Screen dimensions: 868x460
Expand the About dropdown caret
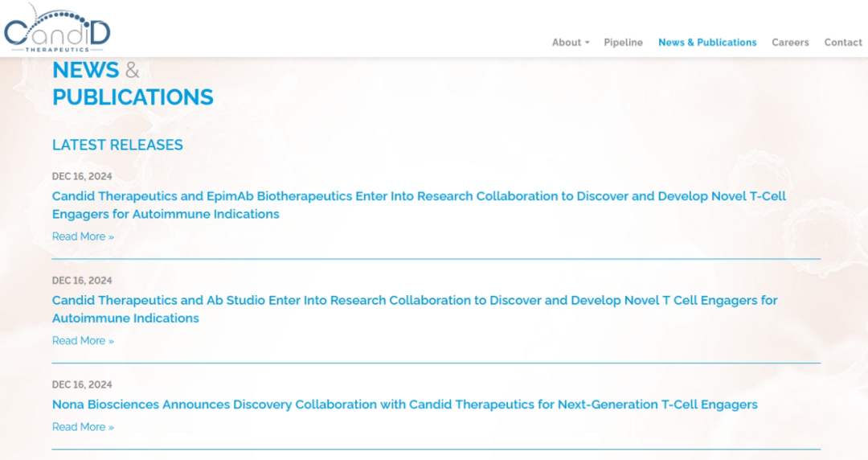[588, 43]
